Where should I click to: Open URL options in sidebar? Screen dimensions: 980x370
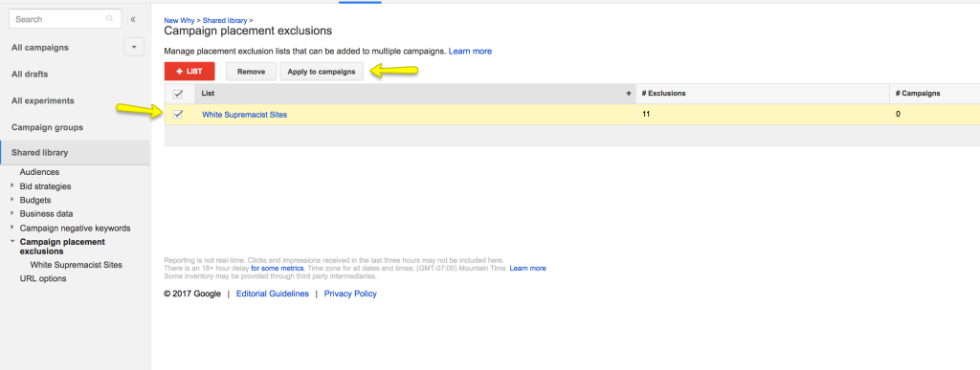pos(43,278)
